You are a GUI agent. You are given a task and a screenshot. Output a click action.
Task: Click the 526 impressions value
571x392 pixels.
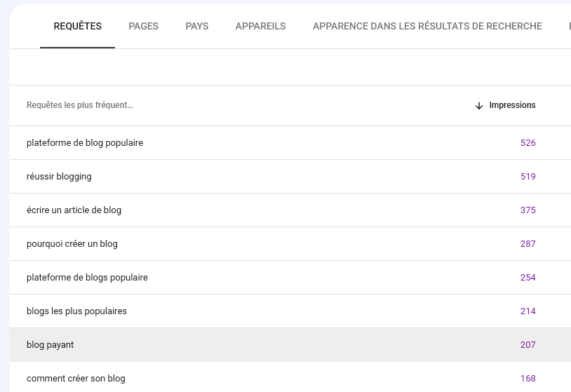click(528, 142)
